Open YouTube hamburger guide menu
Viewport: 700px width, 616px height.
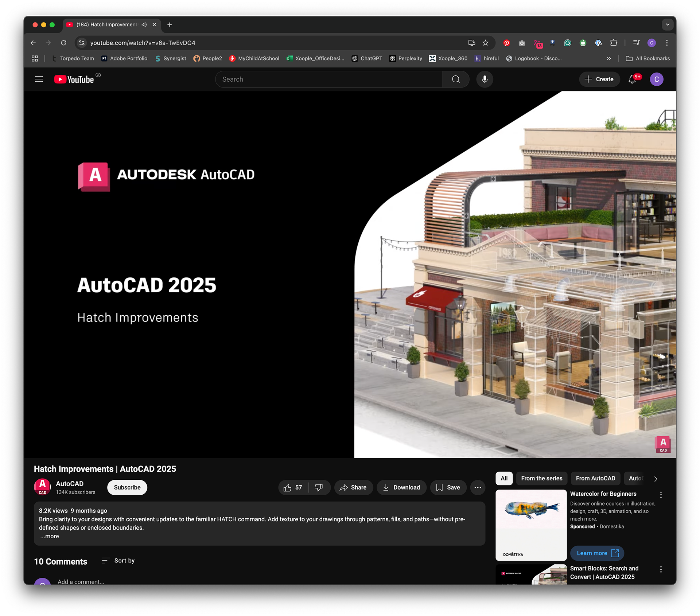pos(39,79)
